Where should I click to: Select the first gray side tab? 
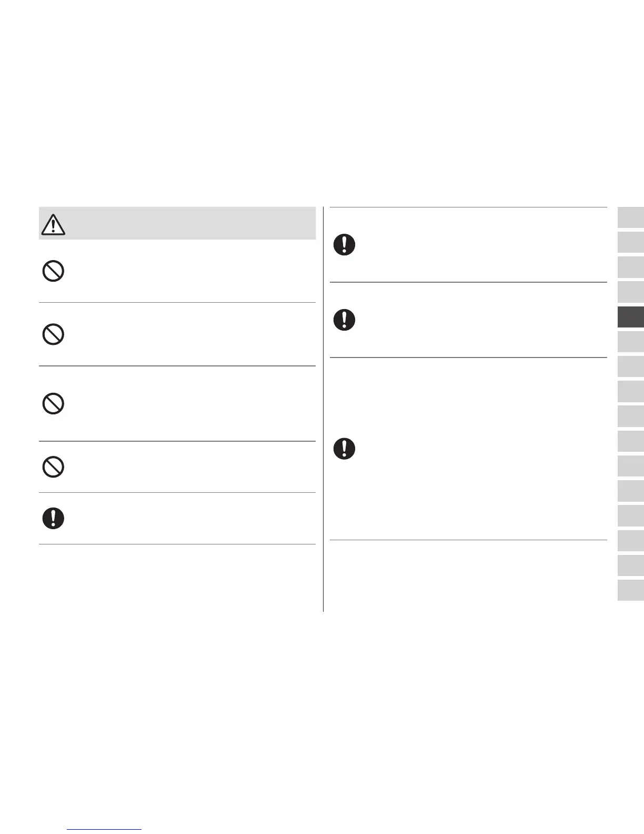pos(630,218)
